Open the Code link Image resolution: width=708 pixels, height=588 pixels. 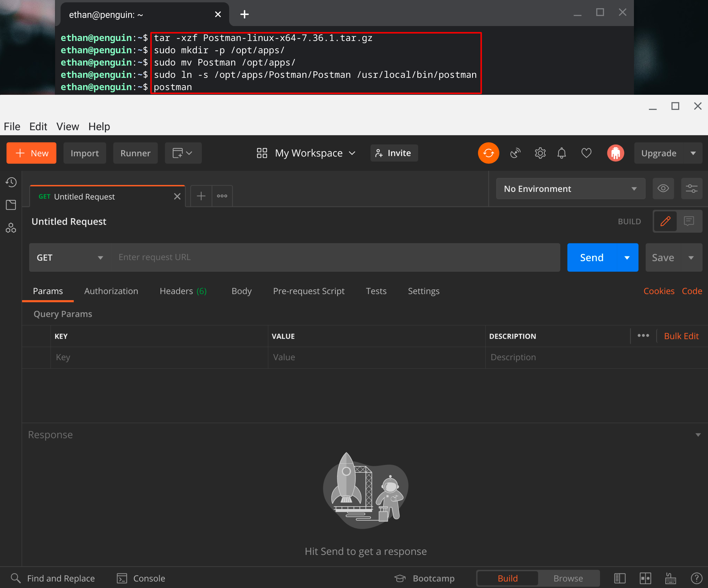(x=692, y=291)
